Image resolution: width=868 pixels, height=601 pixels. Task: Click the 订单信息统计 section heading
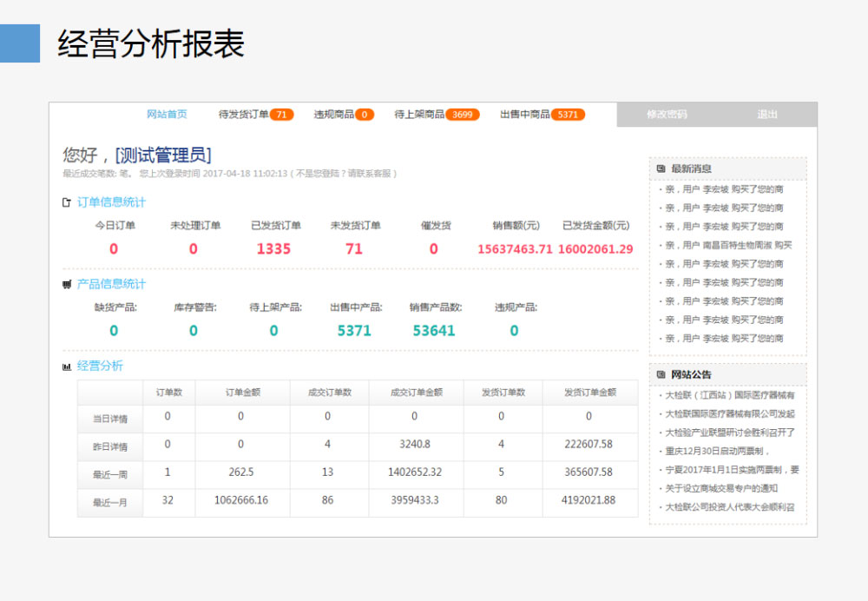111,202
